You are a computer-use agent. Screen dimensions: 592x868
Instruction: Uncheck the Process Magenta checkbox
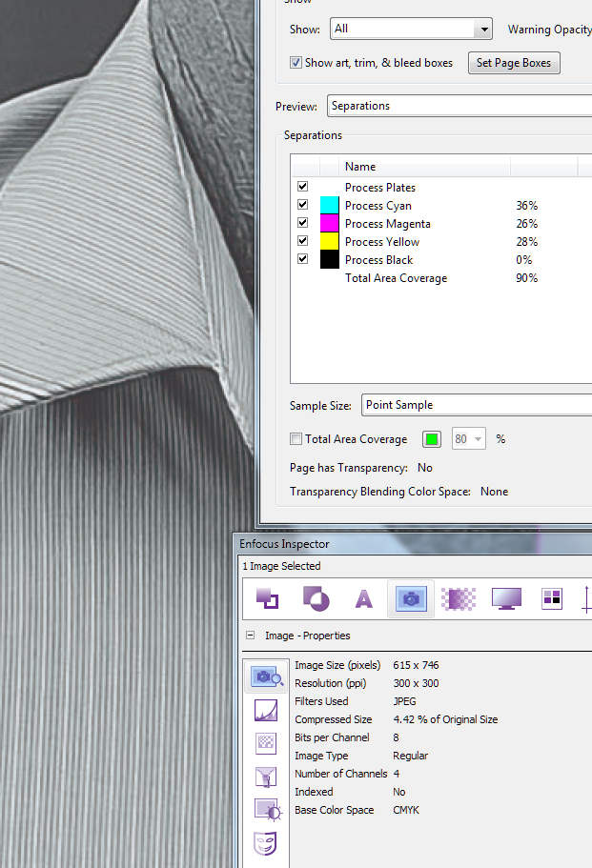click(x=302, y=223)
